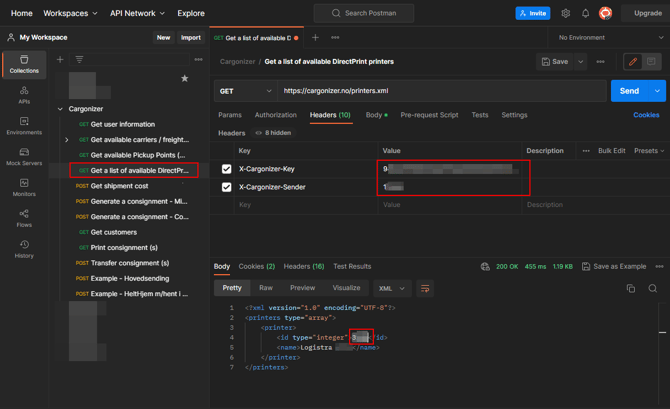Switch to the Params tab
Viewport: 670px width, 409px height.
[x=230, y=115]
